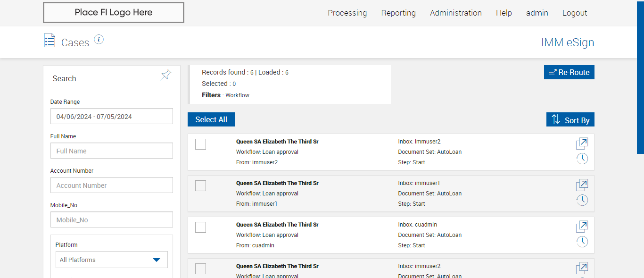644x278 pixels.
Task: Click Records found : 6 | Loaded : 6
Action: 245,72
